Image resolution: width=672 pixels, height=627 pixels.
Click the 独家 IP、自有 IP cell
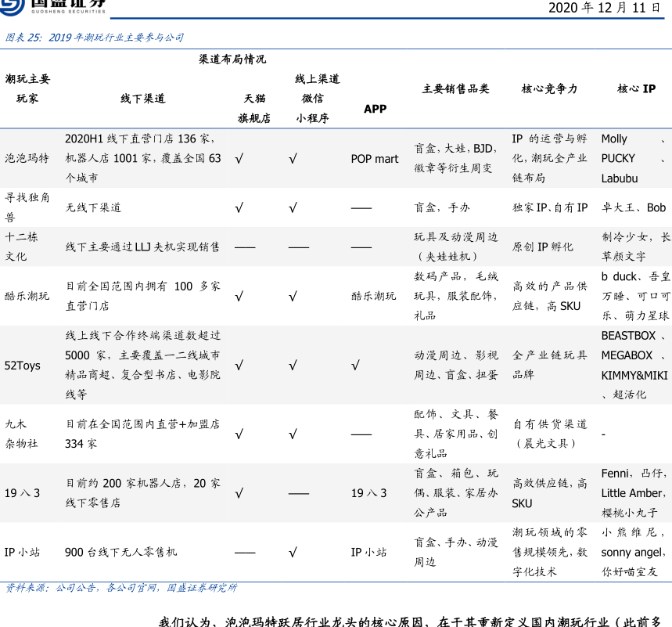click(550, 207)
